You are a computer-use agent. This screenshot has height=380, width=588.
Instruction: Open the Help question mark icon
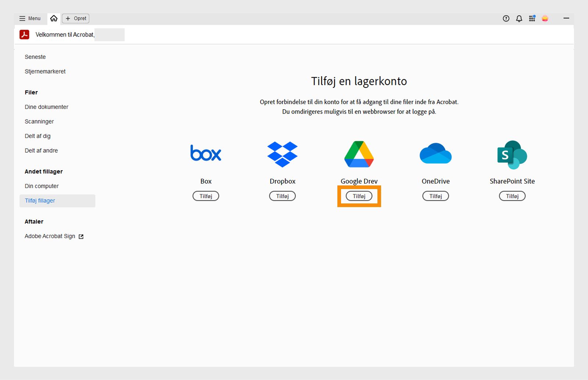pos(506,18)
